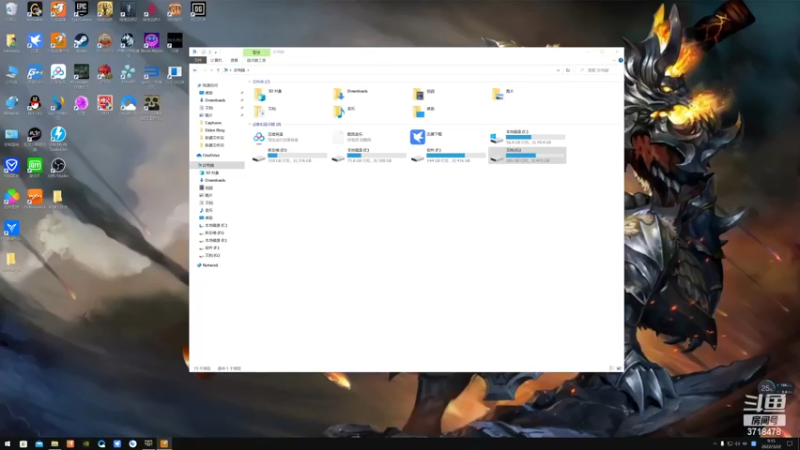Open local disk C: with Windows logo
This screenshot has width=800, height=450.
pos(527,137)
